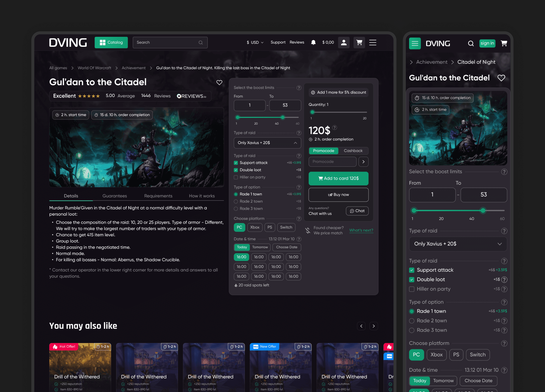Viewport: 545px width, 392px height.
Task: Click help icon next to mobile 'Double loot'
Action: (504, 280)
